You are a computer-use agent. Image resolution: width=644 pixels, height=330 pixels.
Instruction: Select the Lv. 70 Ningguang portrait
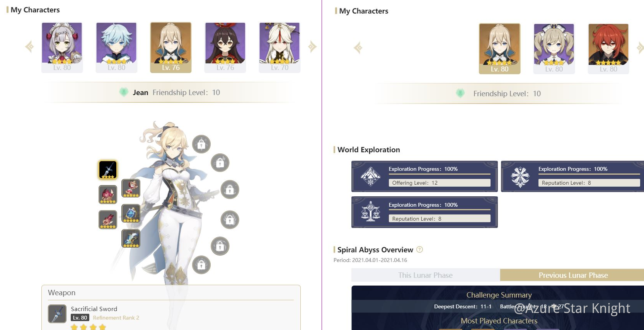(x=279, y=48)
